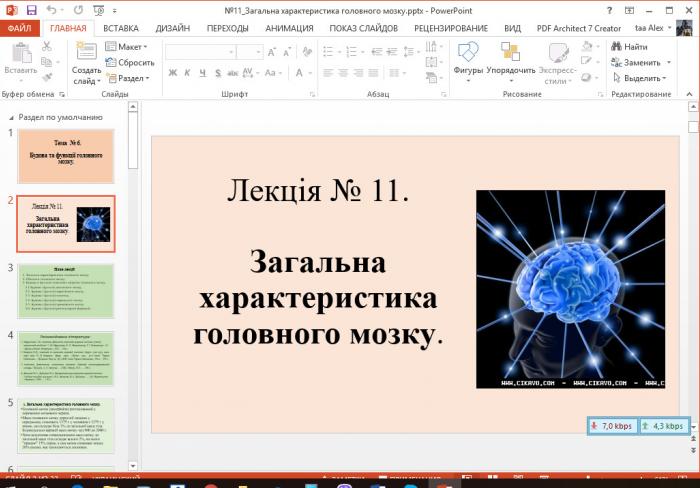Open the АНИМАЦИЯ ribbon tab

click(x=289, y=29)
